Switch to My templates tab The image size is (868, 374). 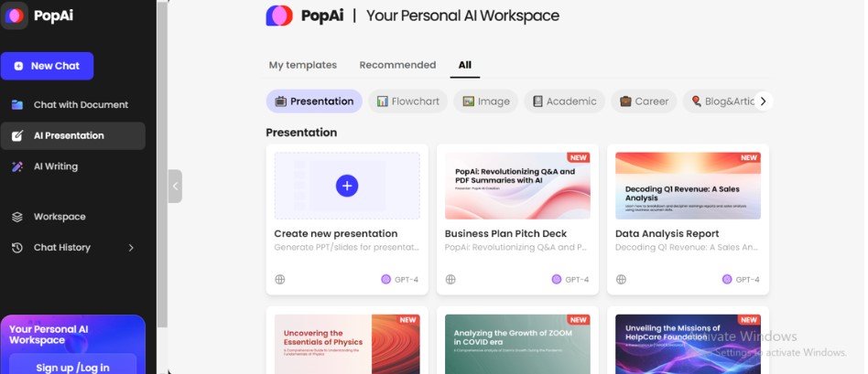303,65
